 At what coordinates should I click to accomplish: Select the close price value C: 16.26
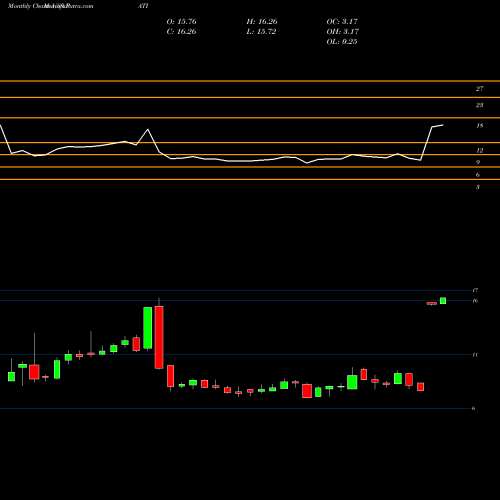(x=181, y=32)
